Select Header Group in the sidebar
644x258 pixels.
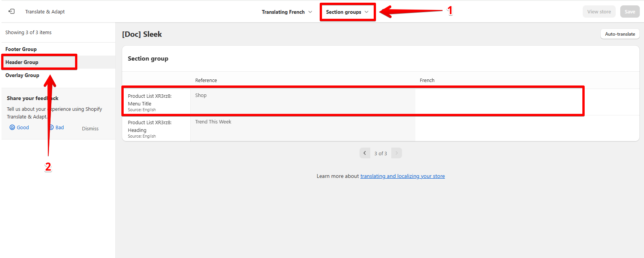pos(22,62)
